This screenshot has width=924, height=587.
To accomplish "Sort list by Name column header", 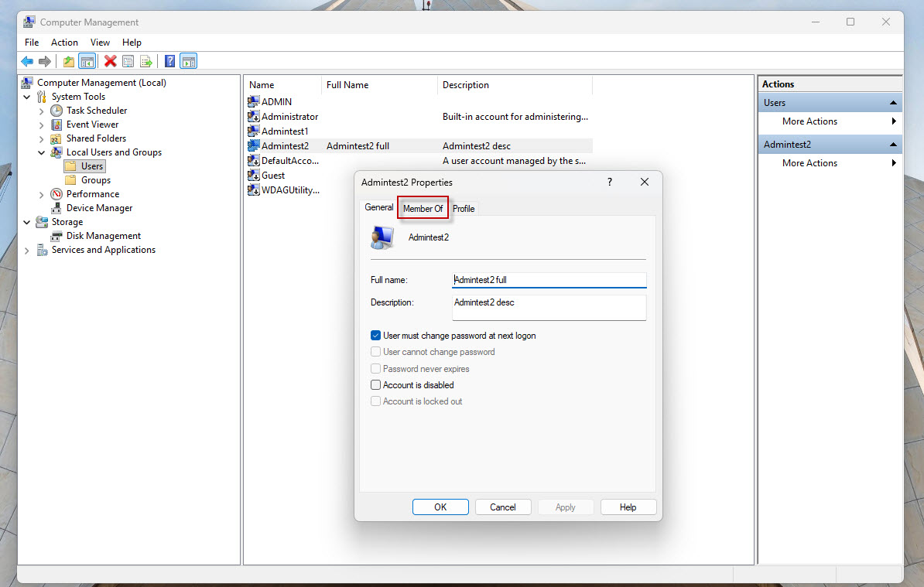I will click(x=283, y=85).
